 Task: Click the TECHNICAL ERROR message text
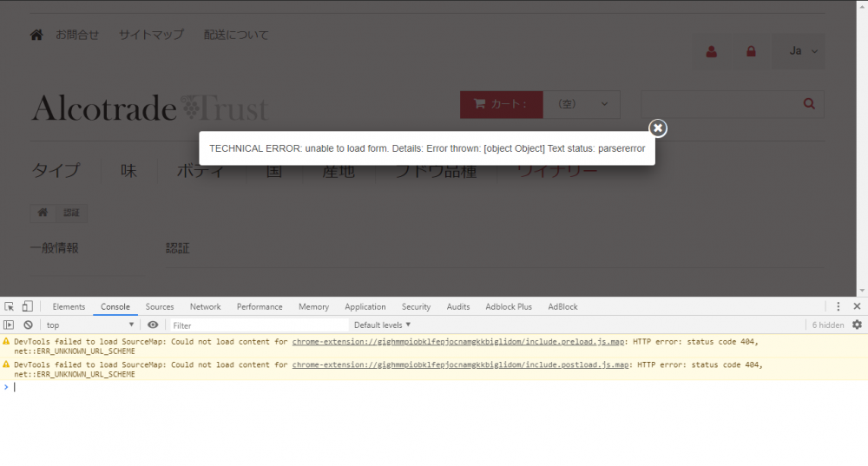click(427, 148)
